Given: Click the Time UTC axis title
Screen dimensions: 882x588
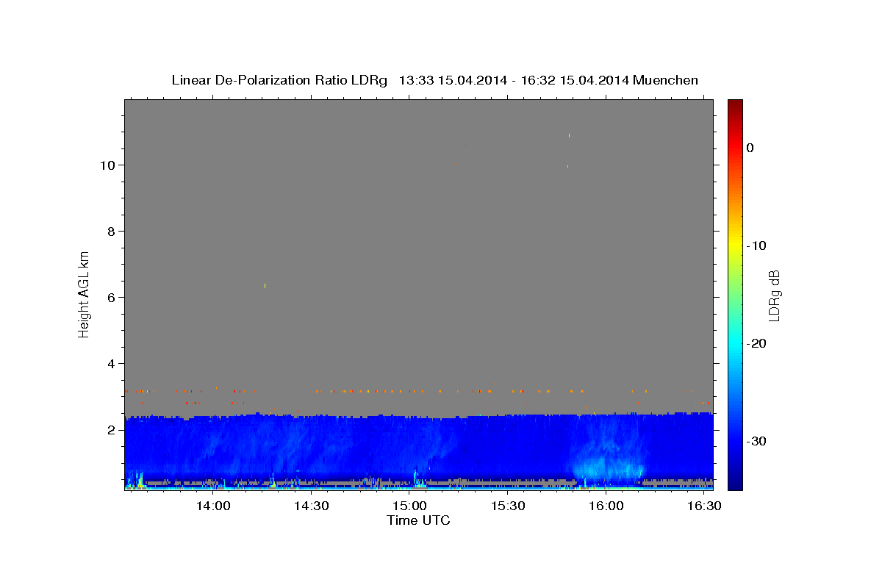Looking at the screenshot, I should [418, 520].
